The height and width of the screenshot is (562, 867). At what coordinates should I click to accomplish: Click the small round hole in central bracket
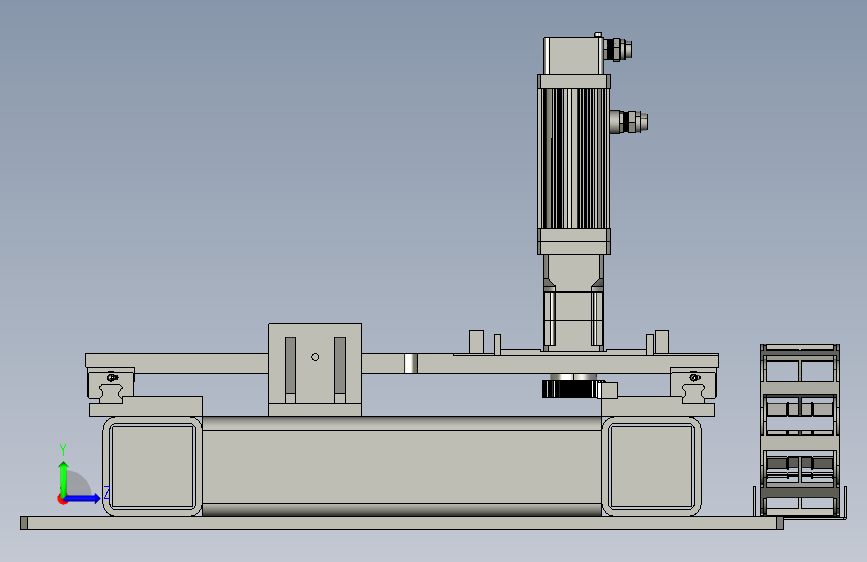(x=315, y=357)
